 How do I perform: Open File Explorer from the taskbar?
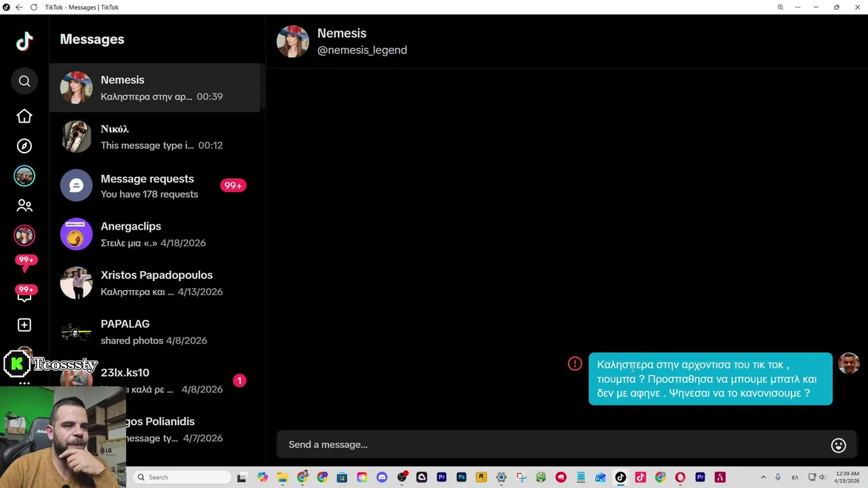(x=282, y=477)
